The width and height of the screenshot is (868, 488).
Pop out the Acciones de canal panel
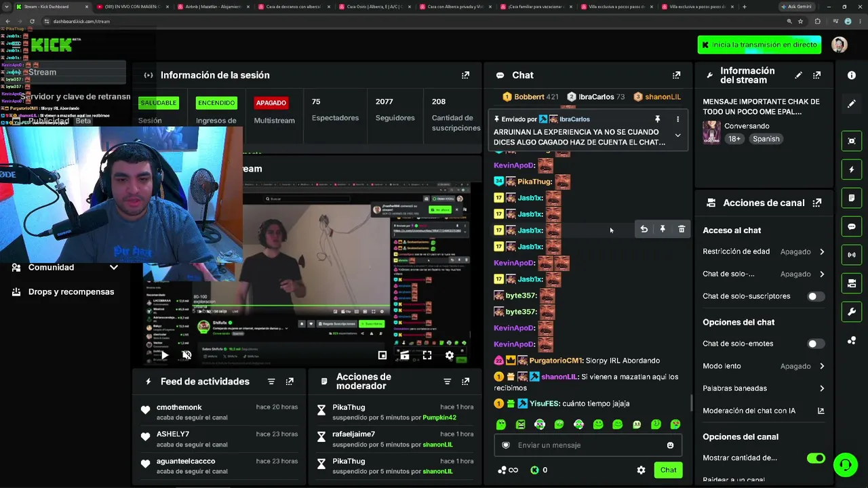pyautogui.click(x=816, y=203)
